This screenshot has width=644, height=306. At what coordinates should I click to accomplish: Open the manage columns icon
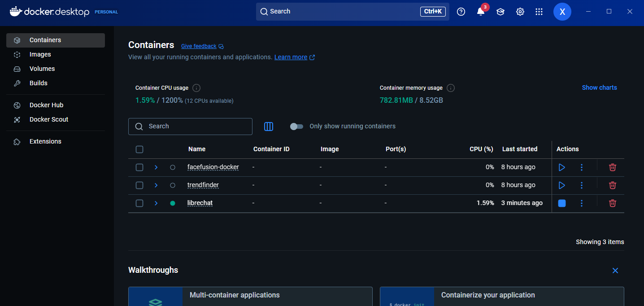269,127
